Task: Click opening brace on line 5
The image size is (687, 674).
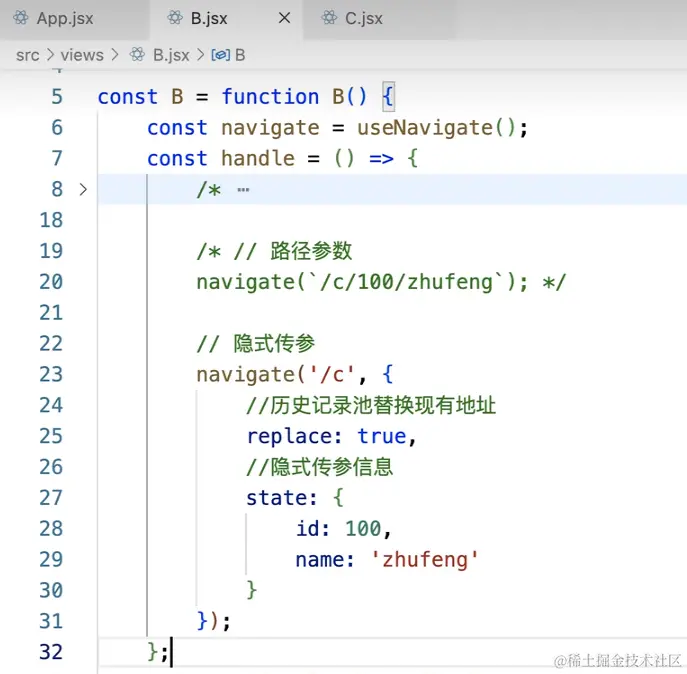Action: [x=388, y=97]
